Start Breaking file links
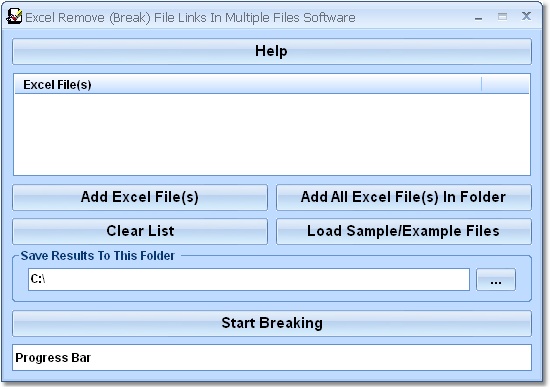This screenshot has width=550, height=389. [272, 323]
